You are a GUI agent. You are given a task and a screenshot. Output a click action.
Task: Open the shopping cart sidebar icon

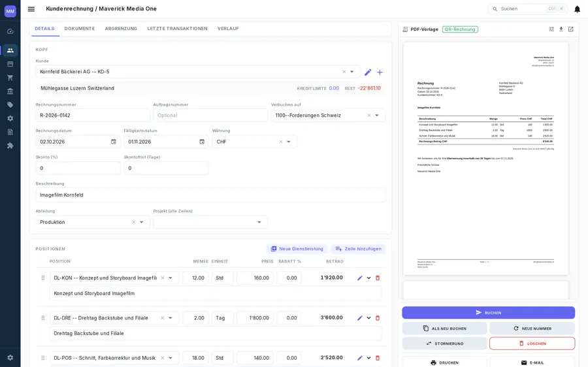10,78
